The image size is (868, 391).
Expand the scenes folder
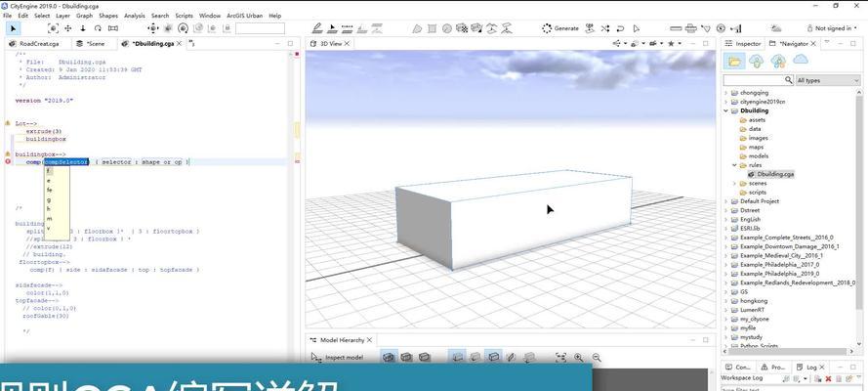coord(735,184)
